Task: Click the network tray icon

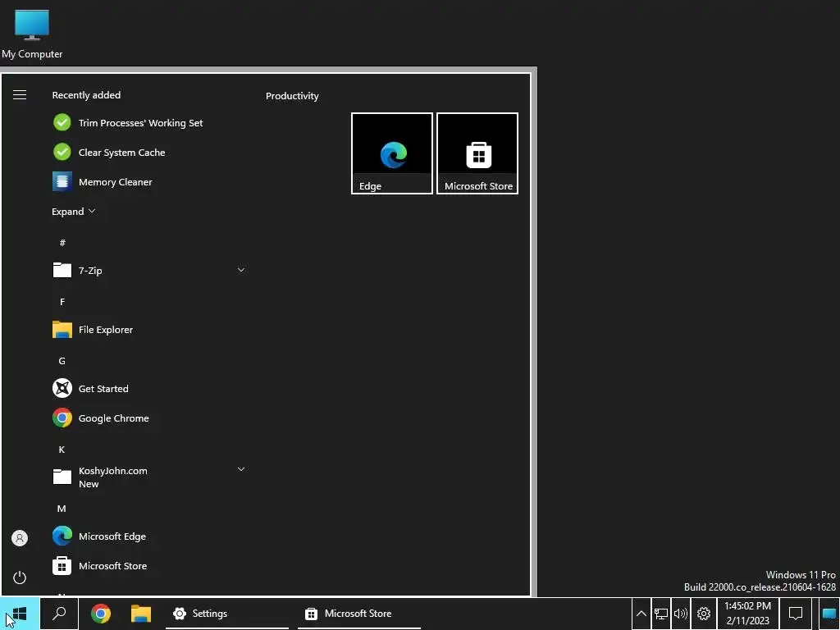Action: pyautogui.click(x=661, y=614)
